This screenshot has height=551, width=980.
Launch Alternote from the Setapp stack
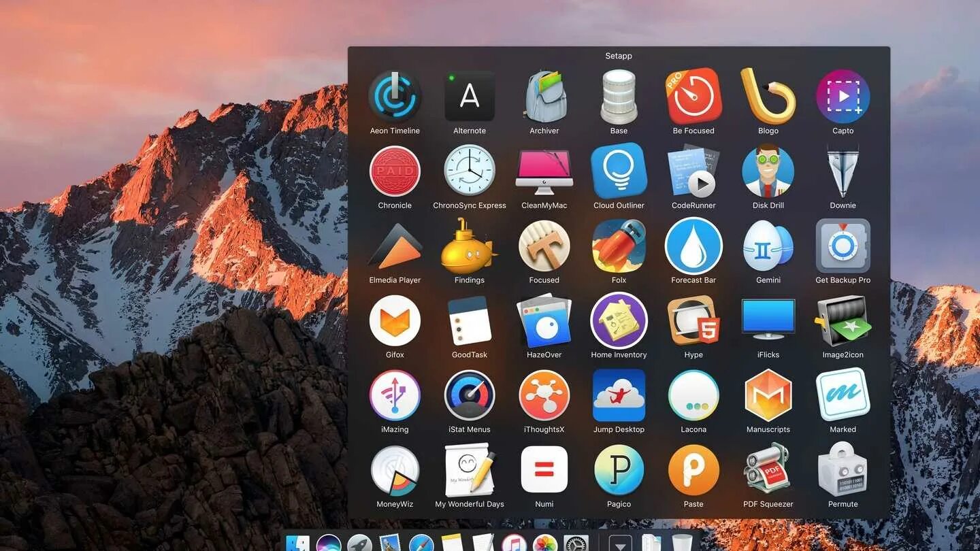(x=470, y=97)
